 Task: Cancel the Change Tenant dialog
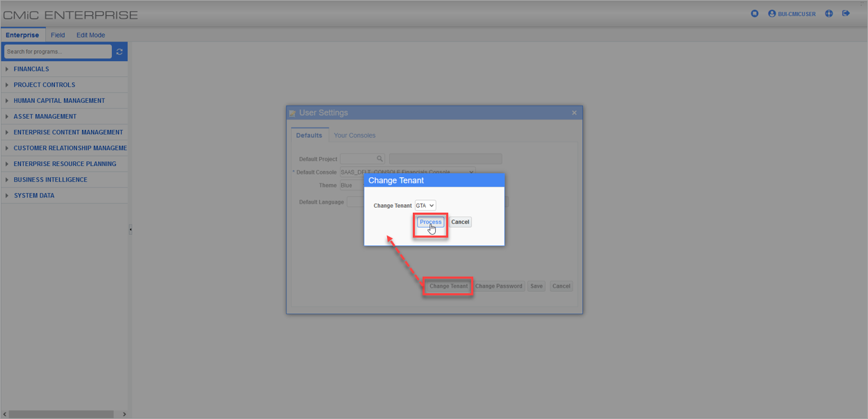tap(460, 222)
